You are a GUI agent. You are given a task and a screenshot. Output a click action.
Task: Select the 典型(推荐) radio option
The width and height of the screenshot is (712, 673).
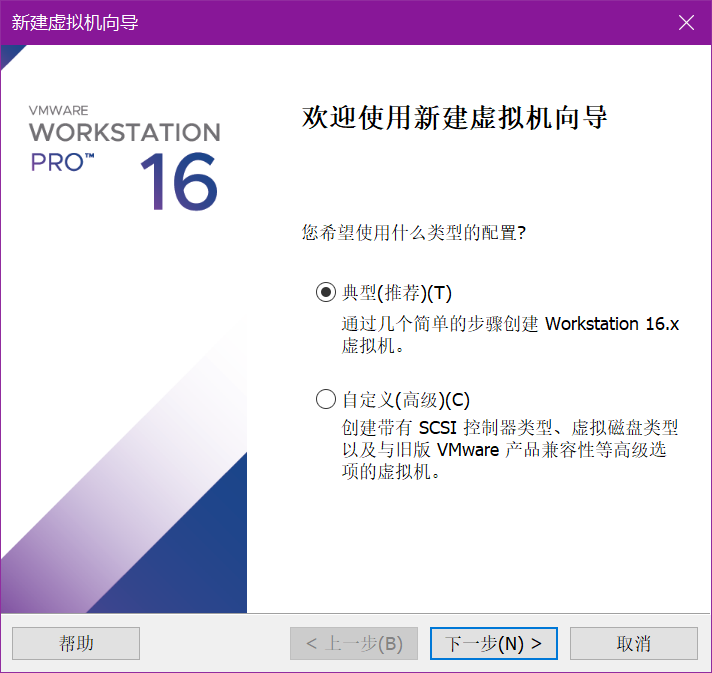pyautogui.click(x=326, y=292)
